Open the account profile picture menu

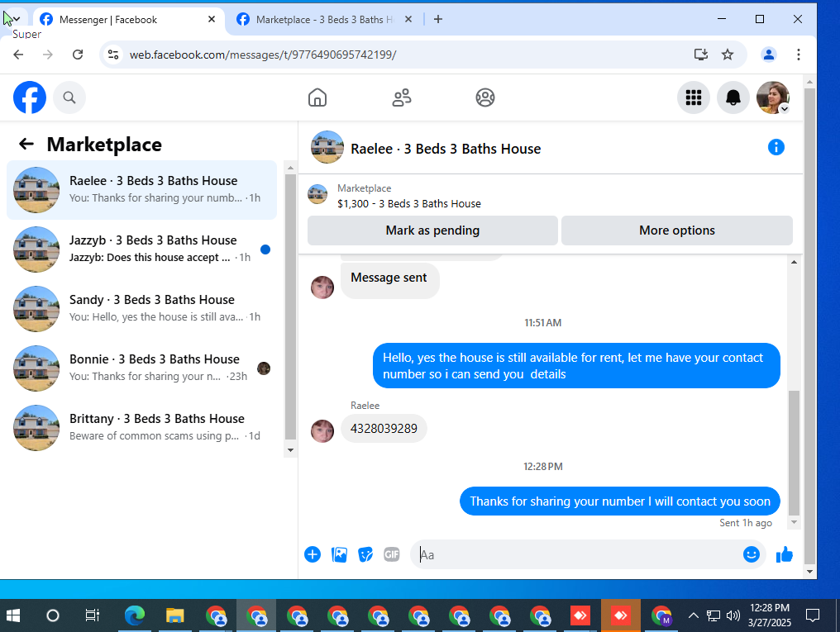pos(772,97)
